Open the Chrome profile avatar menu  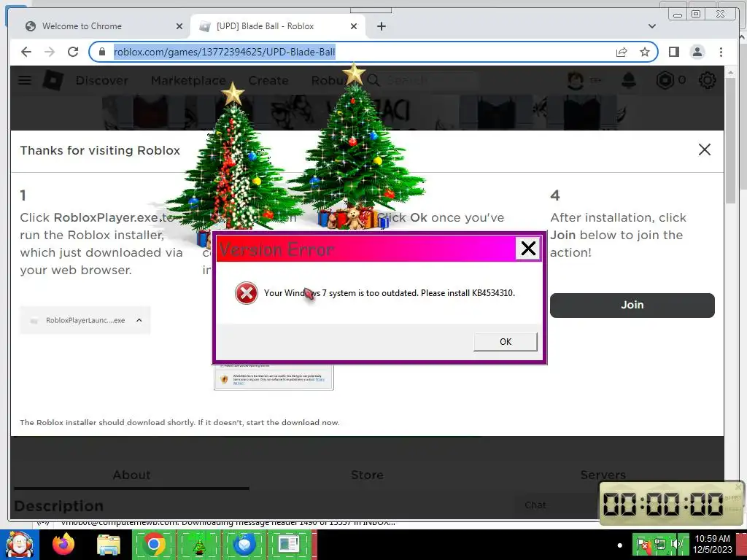(697, 52)
